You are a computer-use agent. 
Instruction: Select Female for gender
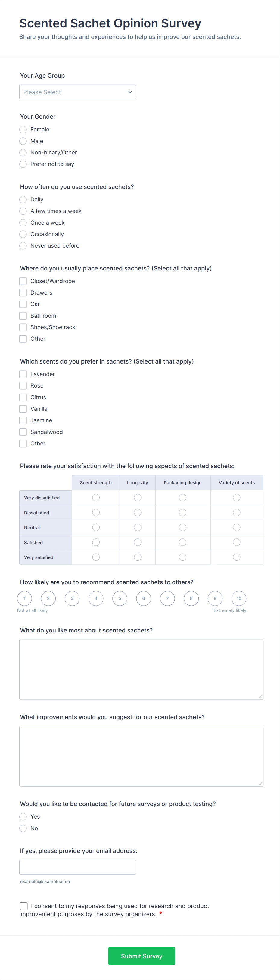23,129
